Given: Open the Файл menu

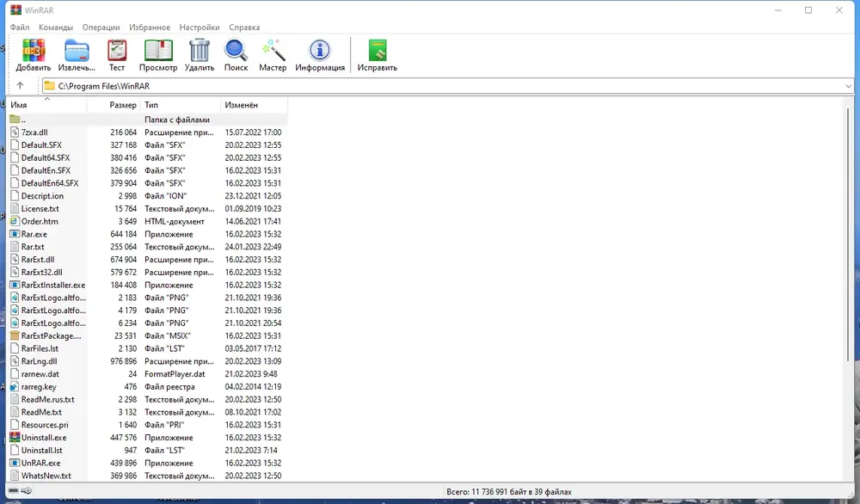Looking at the screenshot, I should click(x=20, y=27).
